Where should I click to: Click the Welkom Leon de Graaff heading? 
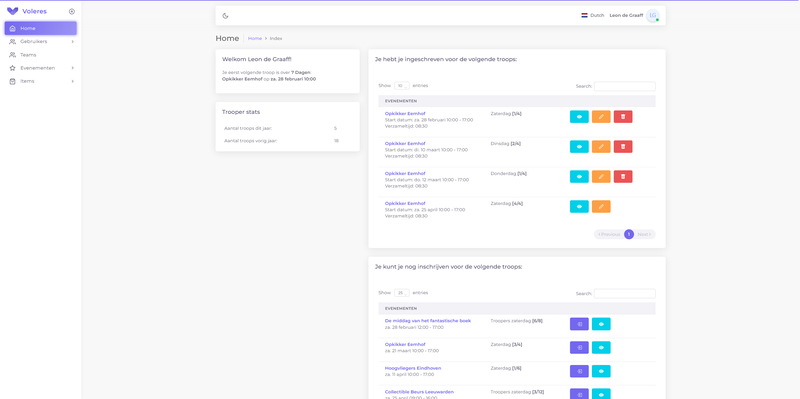(257, 59)
